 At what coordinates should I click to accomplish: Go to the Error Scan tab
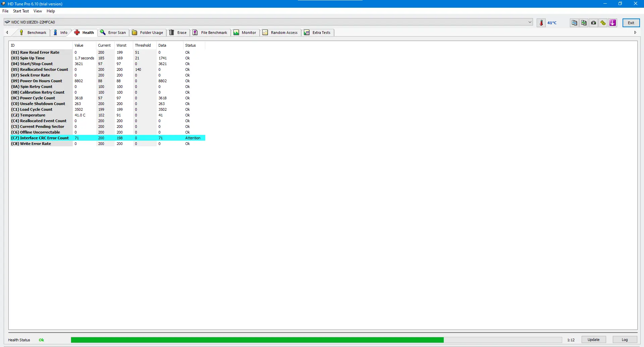(x=113, y=33)
